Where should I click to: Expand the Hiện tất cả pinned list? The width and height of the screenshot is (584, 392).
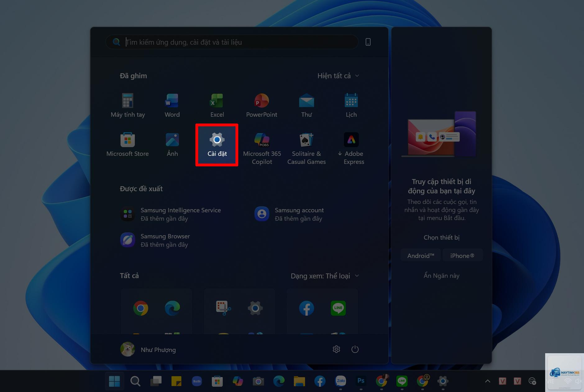click(338, 76)
